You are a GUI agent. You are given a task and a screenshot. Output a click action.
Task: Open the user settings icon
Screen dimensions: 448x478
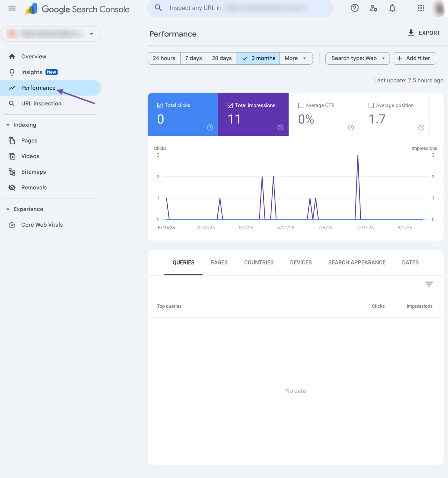[x=373, y=8]
